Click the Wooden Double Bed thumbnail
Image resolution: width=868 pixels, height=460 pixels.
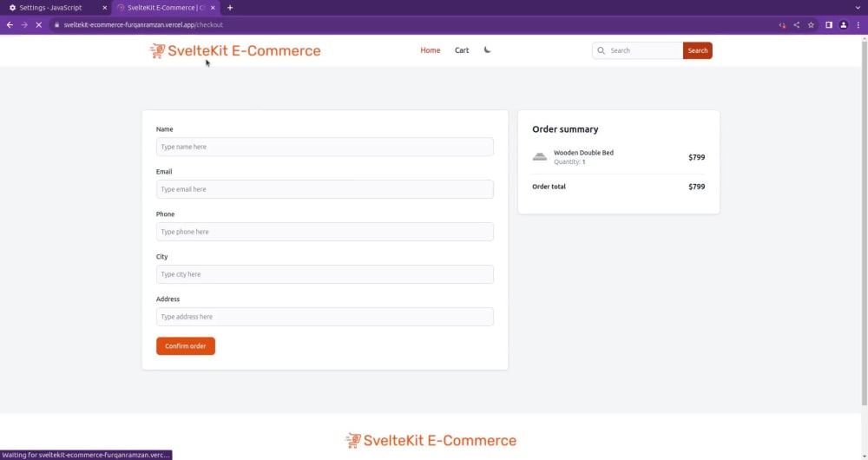(540, 157)
